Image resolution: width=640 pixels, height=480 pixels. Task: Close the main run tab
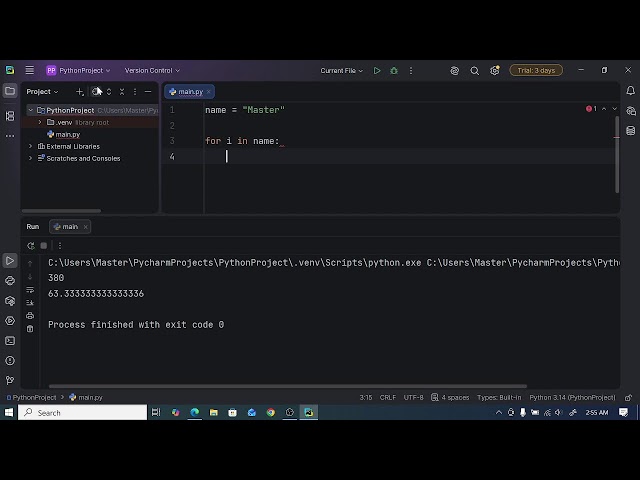click(x=85, y=227)
